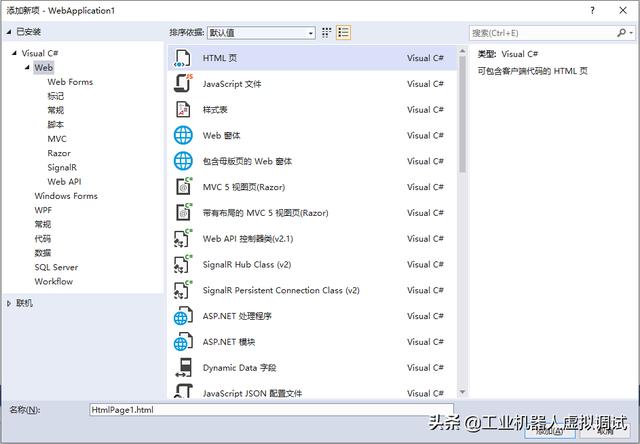
Task: Select Razor category in tree
Action: (x=59, y=153)
